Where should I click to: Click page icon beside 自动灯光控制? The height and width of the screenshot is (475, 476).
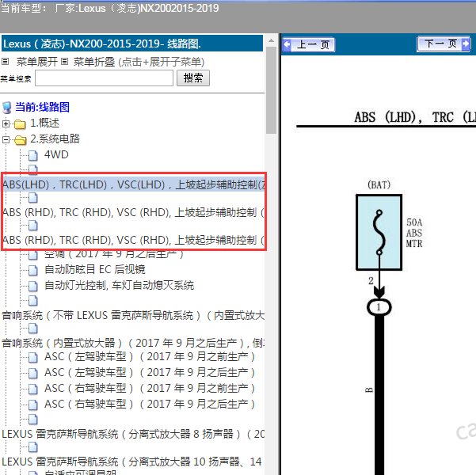(x=32, y=286)
